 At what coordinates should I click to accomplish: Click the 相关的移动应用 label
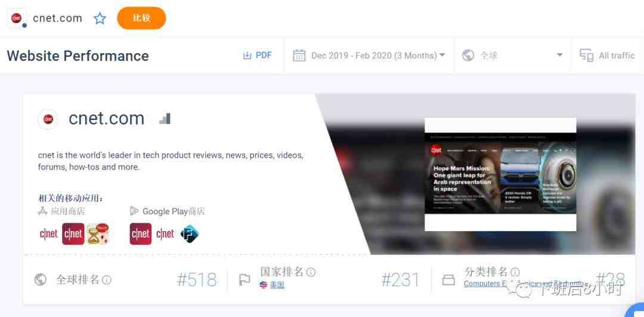click(x=70, y=198)
